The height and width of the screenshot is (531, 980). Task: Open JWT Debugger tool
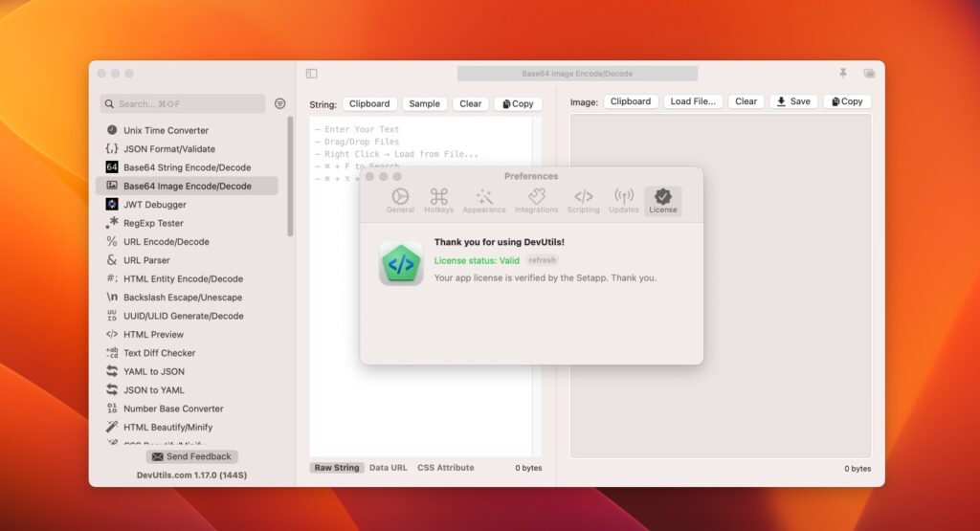[x=188, y=205]
